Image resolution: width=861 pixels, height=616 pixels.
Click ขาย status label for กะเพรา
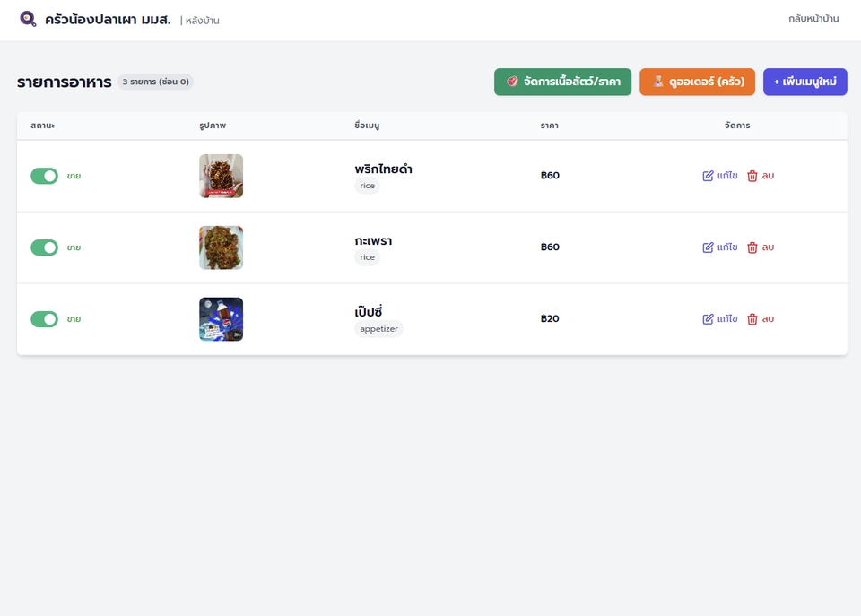tap(74, 247)
